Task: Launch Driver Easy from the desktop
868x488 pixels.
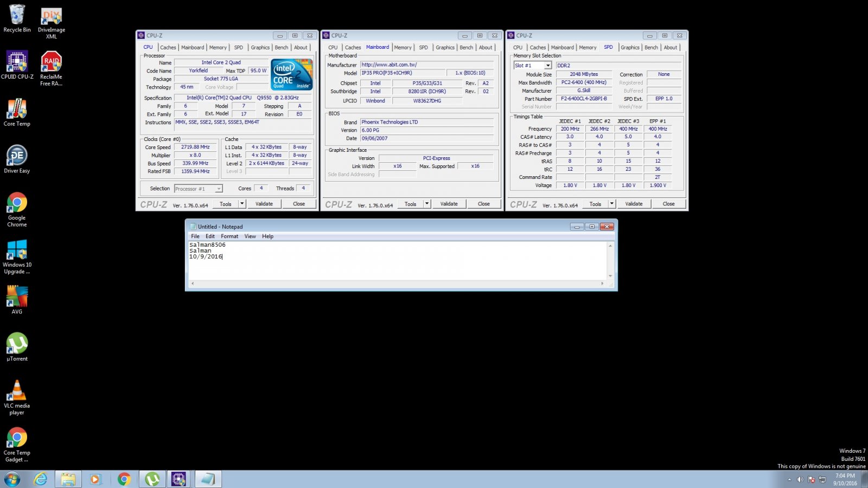Action: coord(17,159)
